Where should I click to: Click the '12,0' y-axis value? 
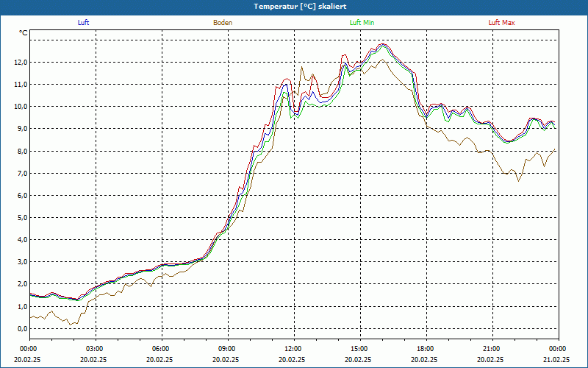[21, 63]
